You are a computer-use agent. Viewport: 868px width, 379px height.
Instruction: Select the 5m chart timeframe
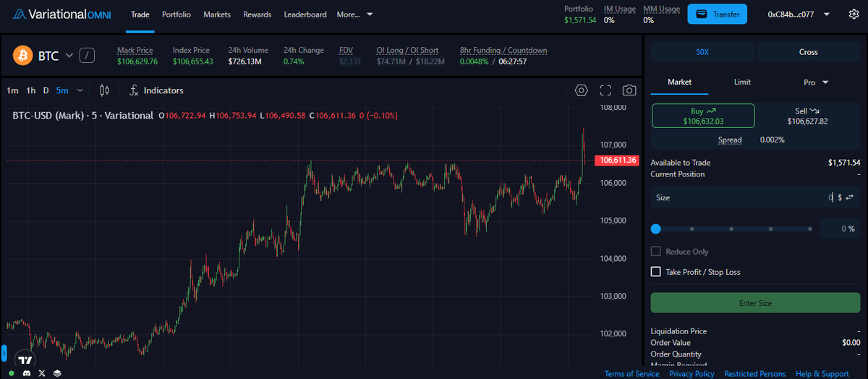click(x=62, y=90)
